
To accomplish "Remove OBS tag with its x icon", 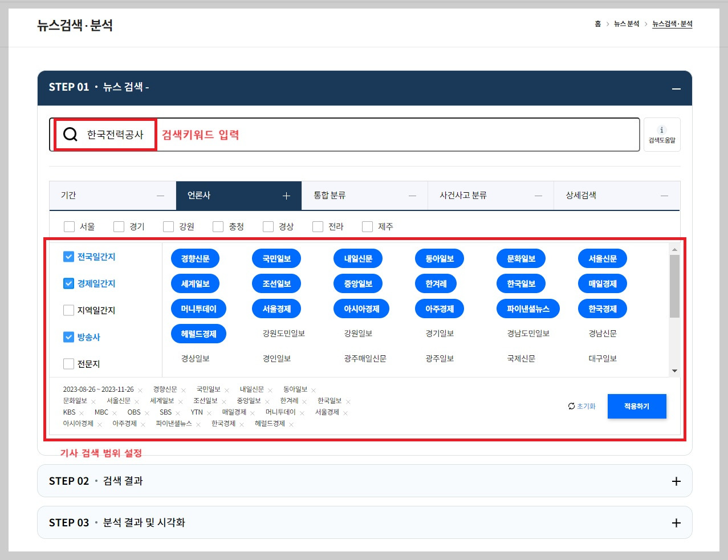I will coord(147,413).
